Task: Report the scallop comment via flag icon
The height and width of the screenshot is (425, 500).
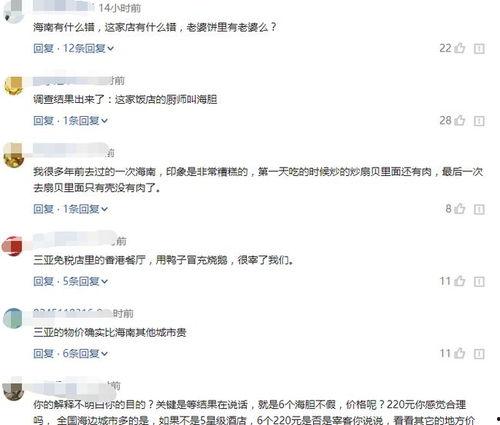Action: coord(479,209)
